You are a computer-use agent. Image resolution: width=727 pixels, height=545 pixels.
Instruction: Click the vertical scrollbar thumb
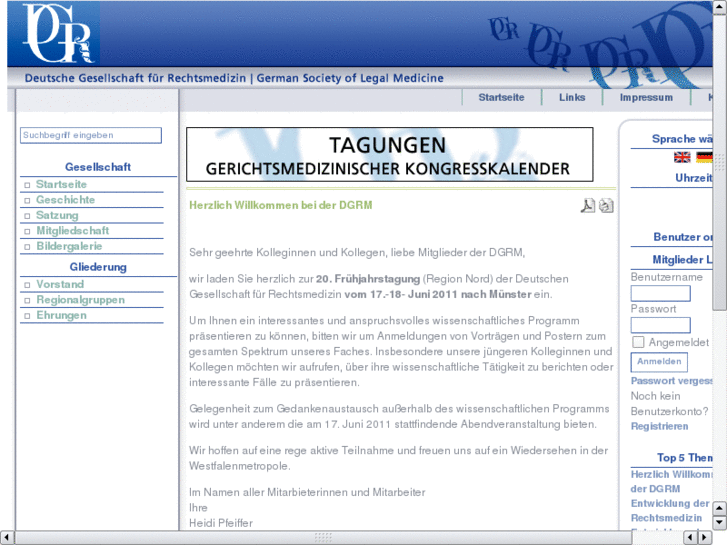coord(720,162)
